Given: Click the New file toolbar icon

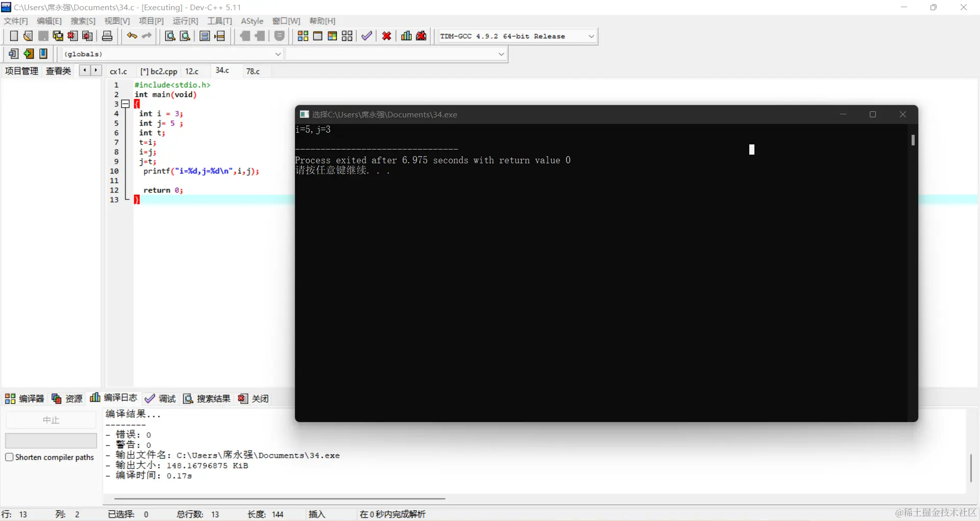Looking at the screenshot, I should [14, 36].
